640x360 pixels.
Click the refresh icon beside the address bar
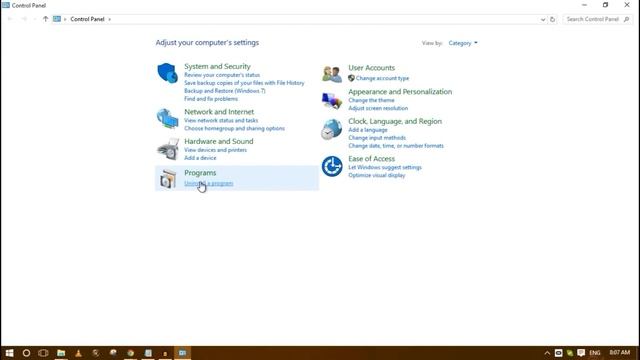[552, 19]
